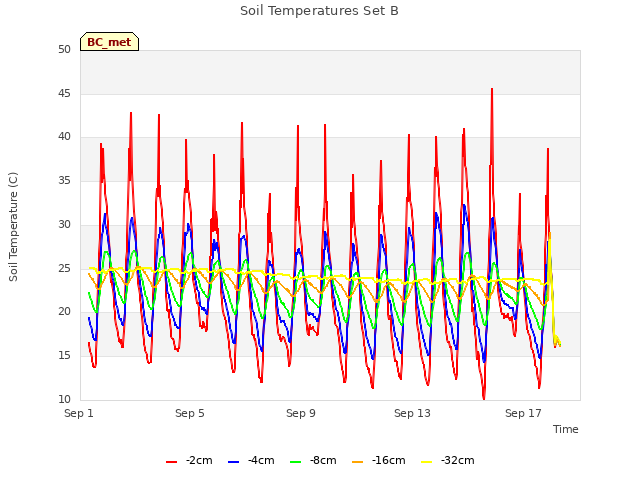Click the Sep 17 x-axis label
Screen dimensions: 640x480
click(523, 413)
